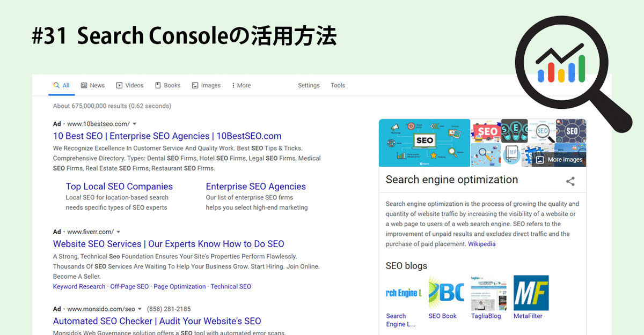Viewport: 644px width, 335px height.
Task: Open the 10 Best SEO Enterprise Agencies result
Action: point(167,136)
